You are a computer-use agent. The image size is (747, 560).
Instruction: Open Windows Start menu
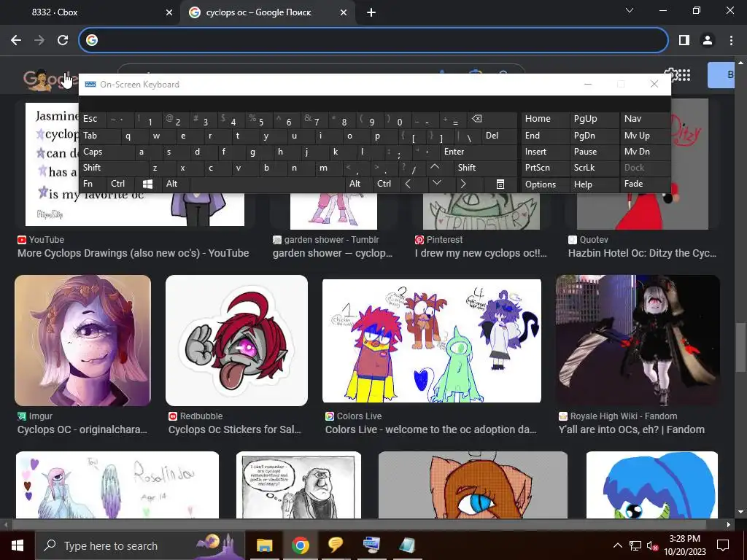(18, 545)
